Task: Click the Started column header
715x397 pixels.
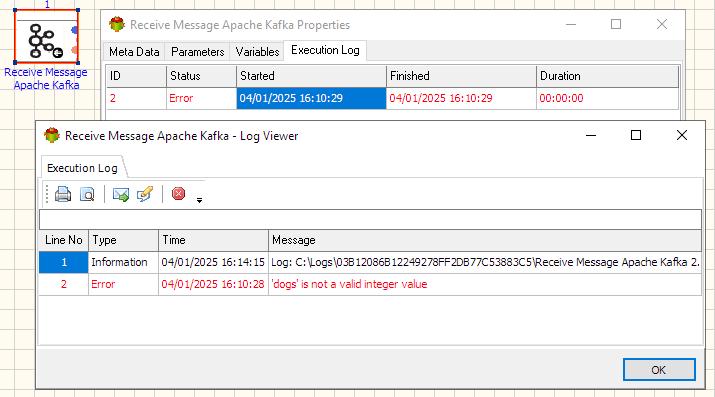Action: [x=311, y=76]
